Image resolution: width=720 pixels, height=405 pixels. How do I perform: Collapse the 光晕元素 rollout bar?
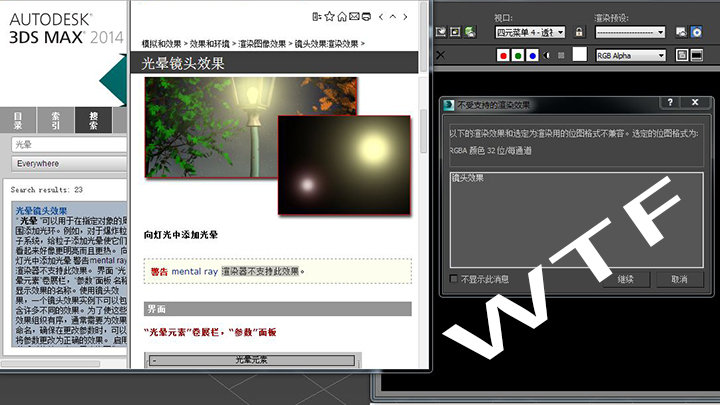pos(252,360)
